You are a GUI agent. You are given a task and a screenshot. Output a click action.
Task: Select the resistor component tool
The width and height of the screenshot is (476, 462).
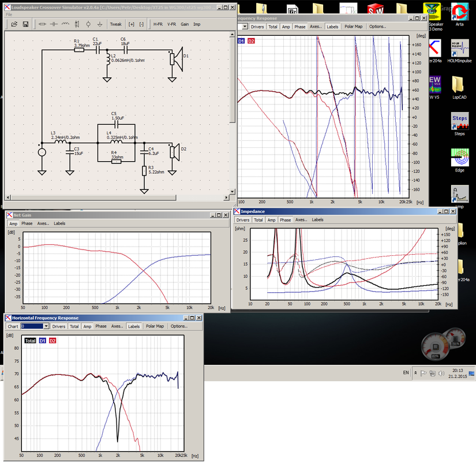click(43, 24)
